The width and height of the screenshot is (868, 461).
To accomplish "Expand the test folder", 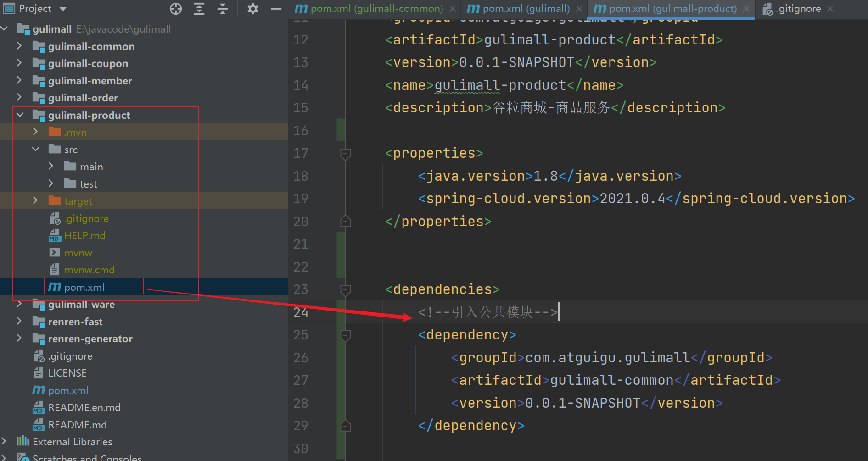I will (51, 183).
